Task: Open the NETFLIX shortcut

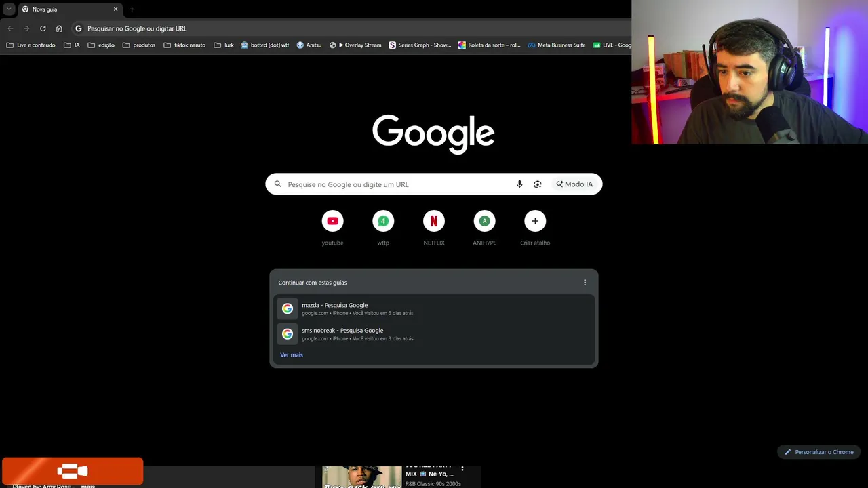Action: point(434,228)
